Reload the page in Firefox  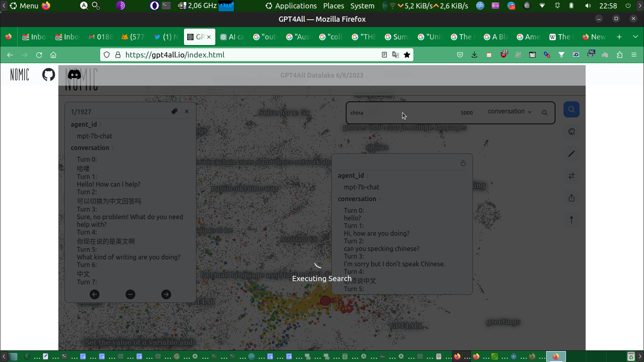tap(39, 55)
